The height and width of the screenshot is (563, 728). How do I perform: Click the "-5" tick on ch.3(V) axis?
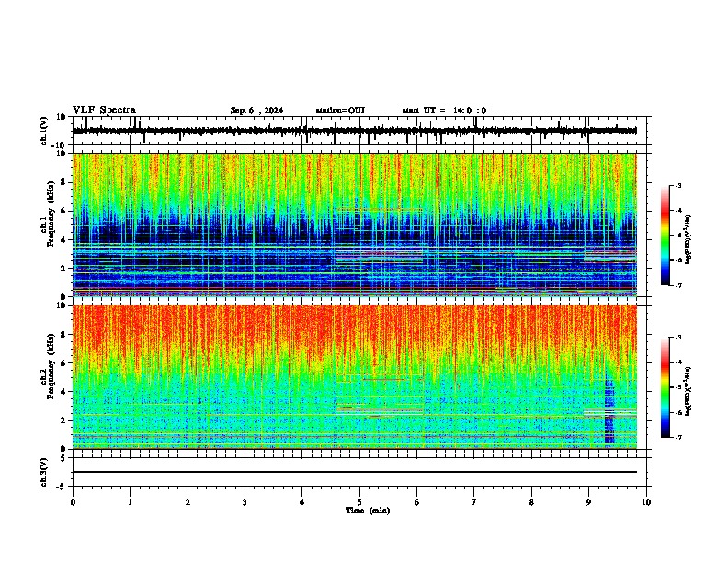[x=62, y=487]
